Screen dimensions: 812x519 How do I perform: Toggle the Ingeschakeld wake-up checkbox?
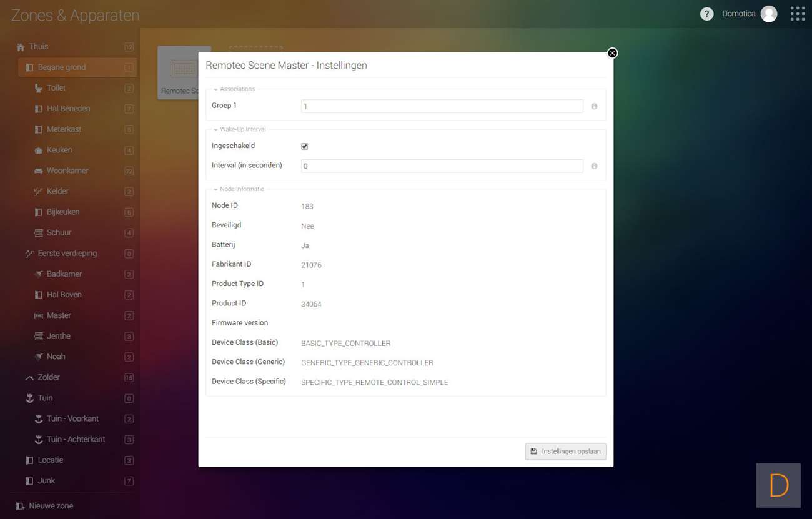[305, 146]
